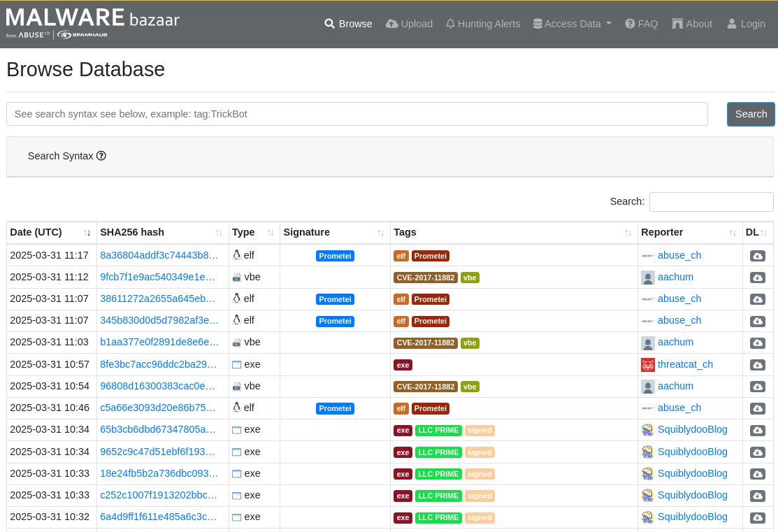The height and width of the screenshot is (532, 778).
Task: Click the exe file type icon on the threatcat_ch row
Action: (x=236, y=364)
